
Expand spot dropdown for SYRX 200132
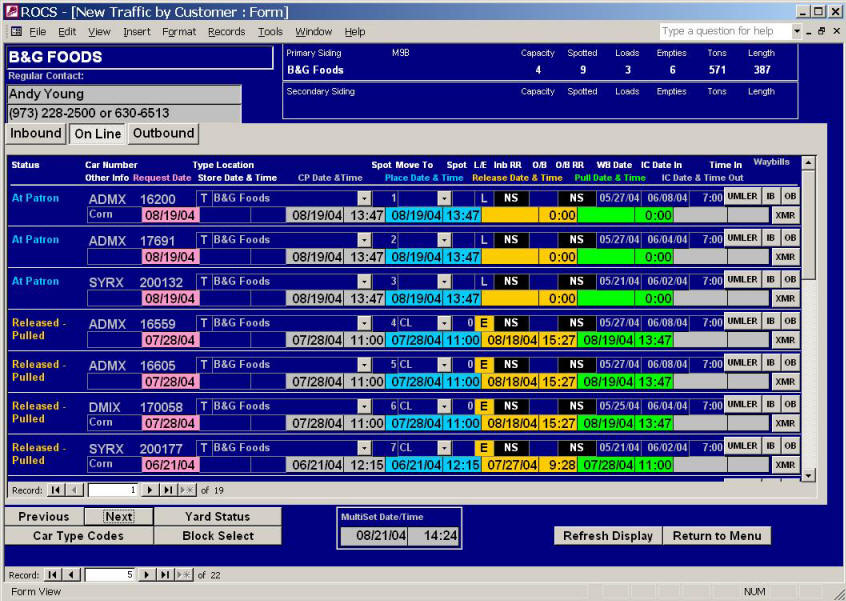click(444, 281)
